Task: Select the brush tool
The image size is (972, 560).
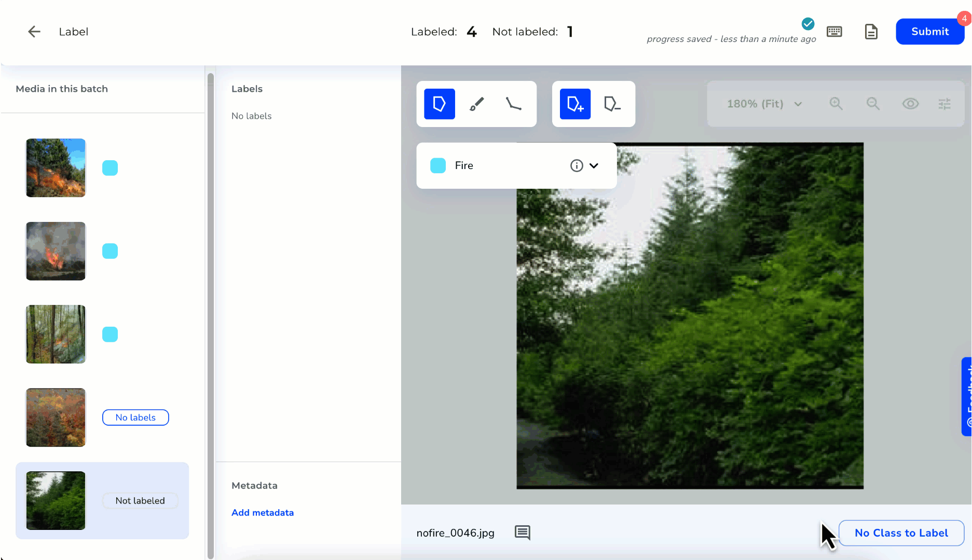Action: pos(476,104)
